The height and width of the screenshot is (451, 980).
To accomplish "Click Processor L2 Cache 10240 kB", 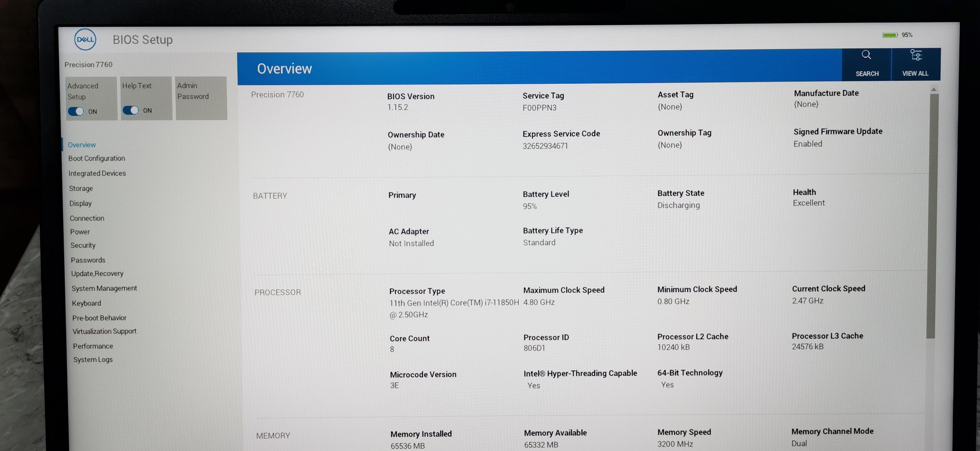I will tap(673, 347).
